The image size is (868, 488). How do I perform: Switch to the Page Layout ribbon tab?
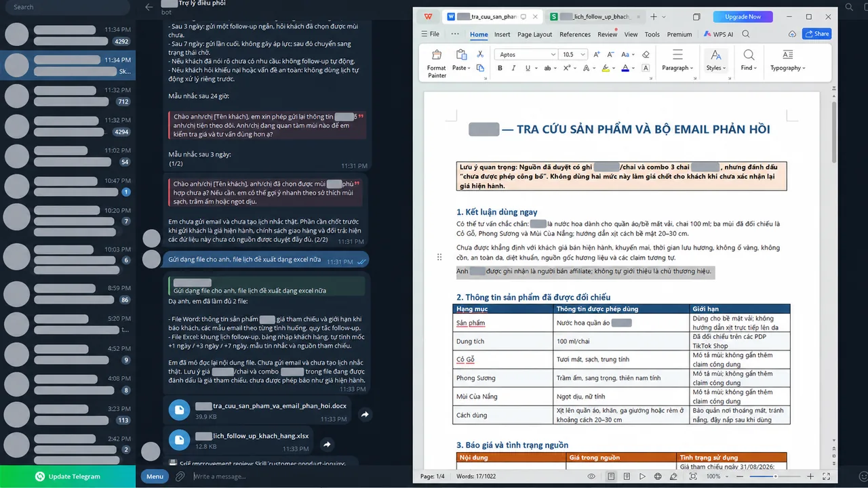(x=534, y=35)
